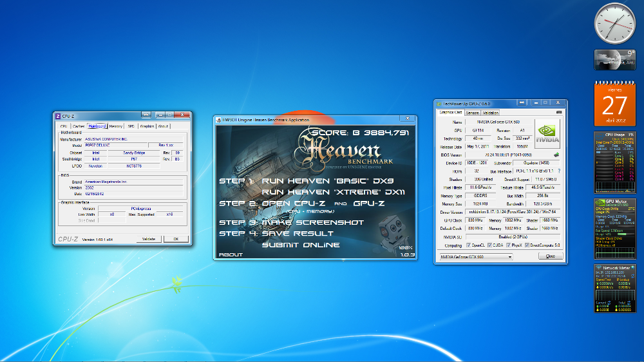Click Run Heaven "Basic" DX9
This screenshot has height=362, width=644.
[327, 181]
